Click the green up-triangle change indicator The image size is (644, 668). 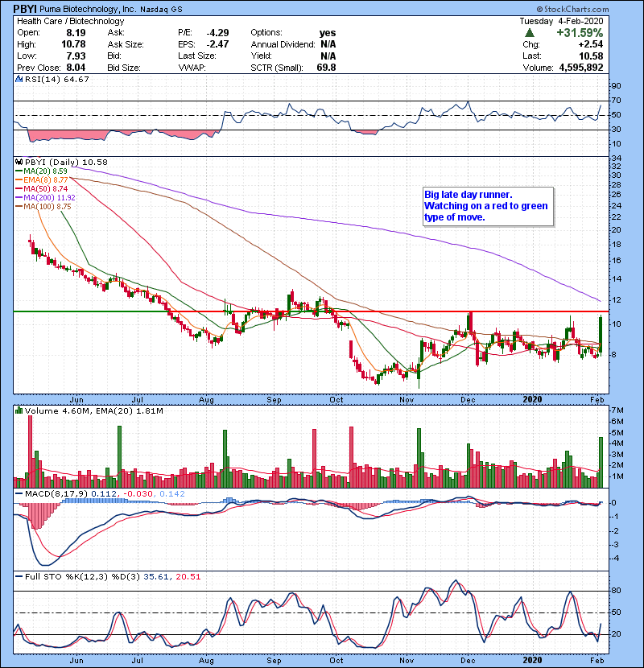(x=530, y=33)
